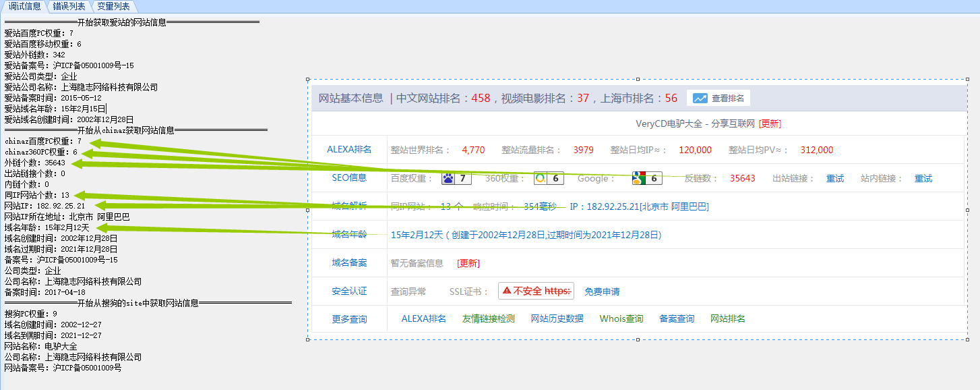This screenshot has width=980, height=390.
Task: Open 友情链接检测 in more queries
Action: tap(489, 318)
